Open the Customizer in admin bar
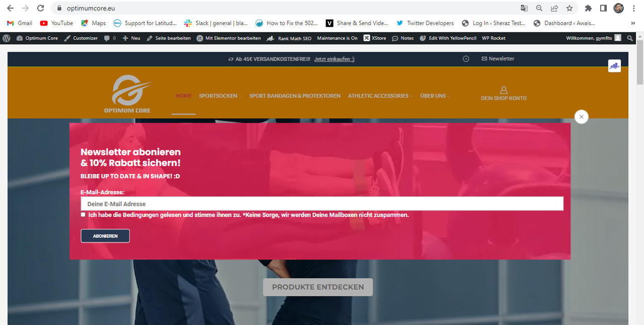644x325 pixels. click(x=81, y=38)
